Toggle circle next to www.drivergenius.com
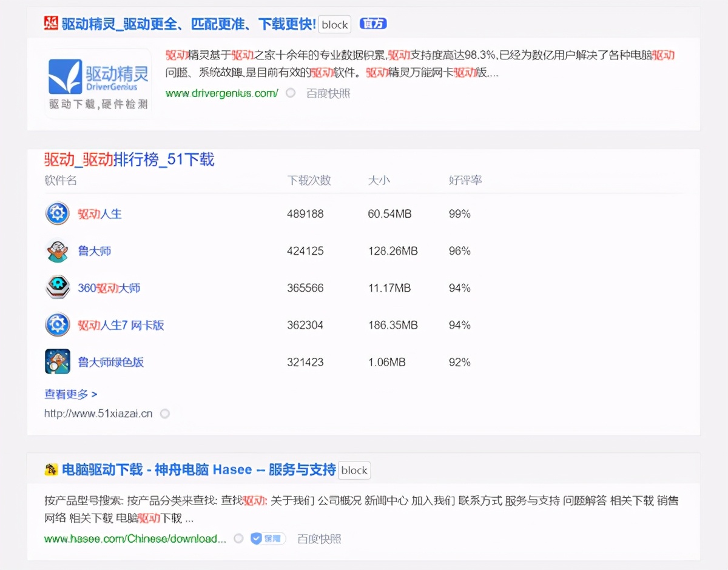The height and width of the screenshot is (570, 728). pos(291,93)
